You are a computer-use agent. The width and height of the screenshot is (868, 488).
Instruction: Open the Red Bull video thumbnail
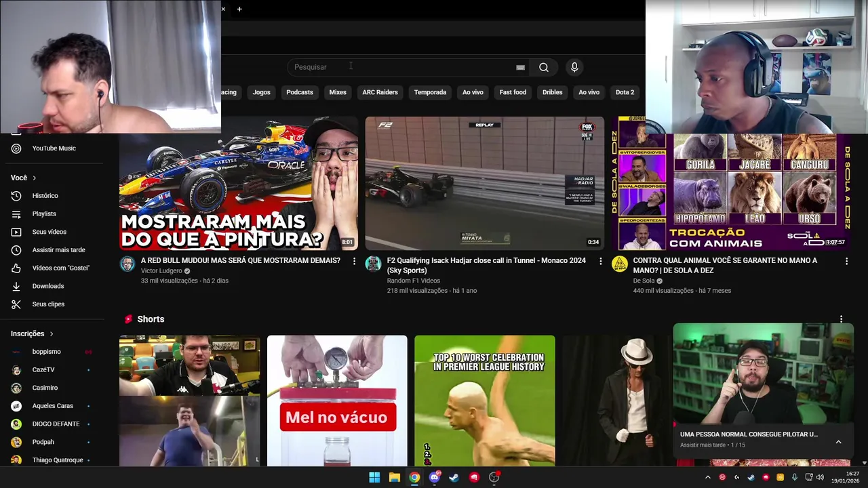tap(239, 183)
